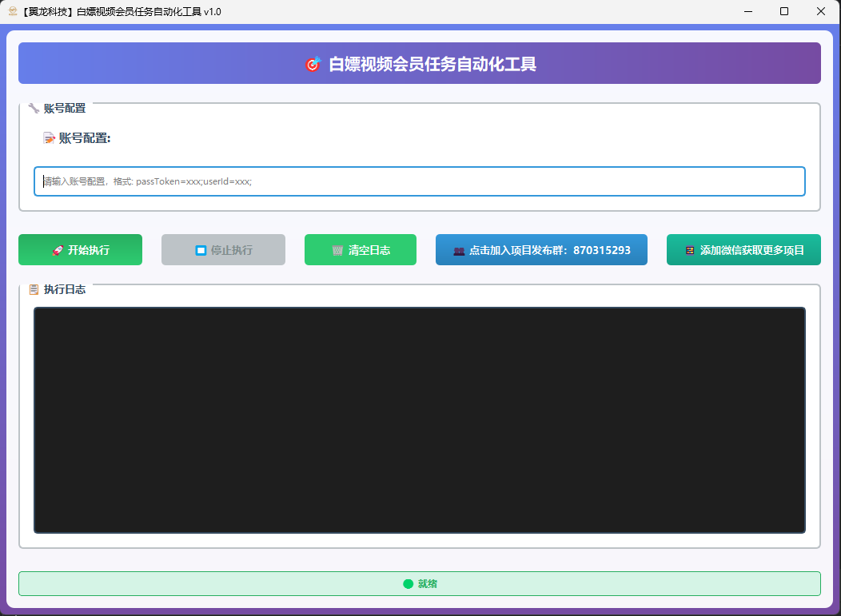Image resolution: width=841 pixels, height=616 pixels.
Task: Click the memo icon next to 账号配置 label
Action: [48, 137]
